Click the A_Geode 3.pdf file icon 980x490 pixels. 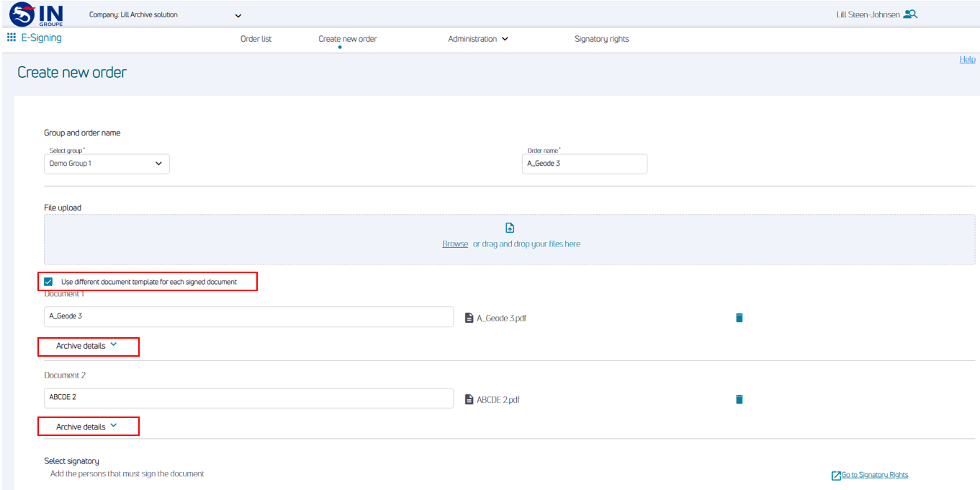click(x=469, y=318)
